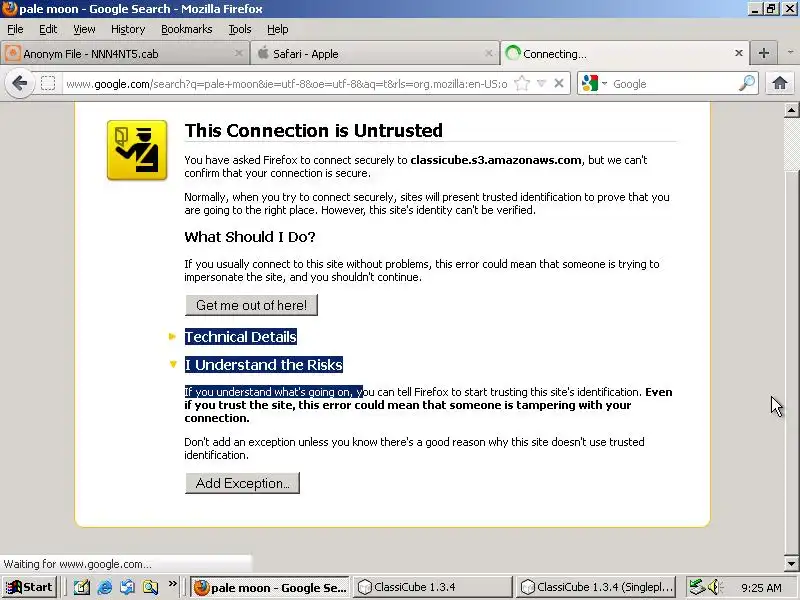
Task: Launch Internet Explorer from quick launch
Action: (x=105, y=587)
